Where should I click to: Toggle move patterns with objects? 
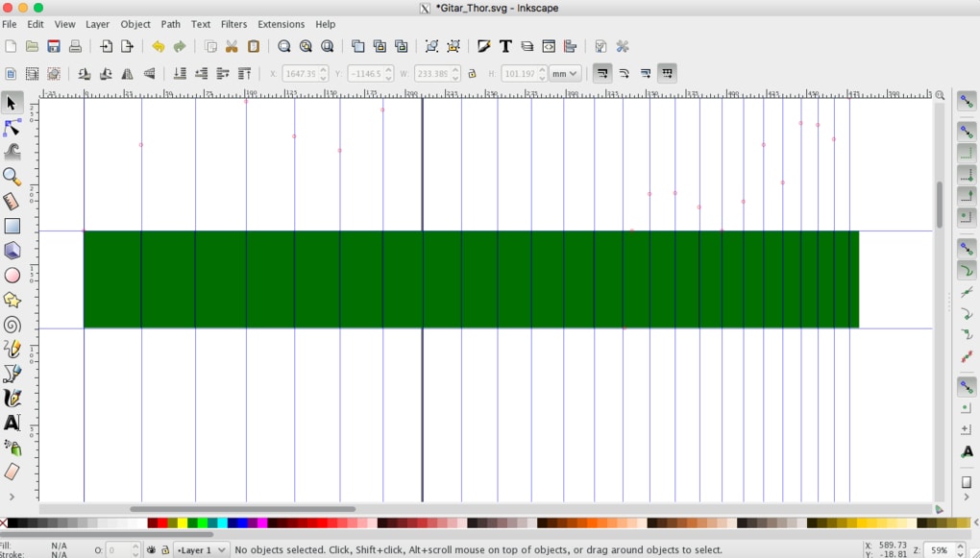(x=668, y=74)
